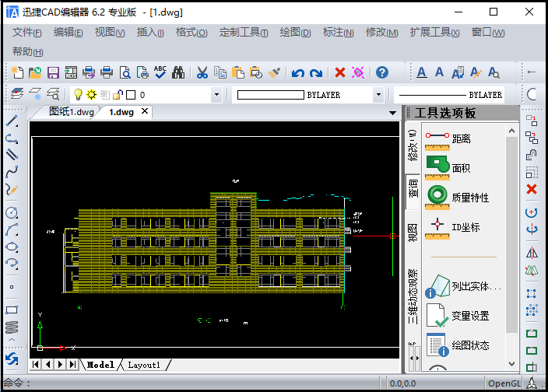The width and height of the screenshot is (548, 392).
Task: Switch to the Layout1 tab
Action: [144, 365]
